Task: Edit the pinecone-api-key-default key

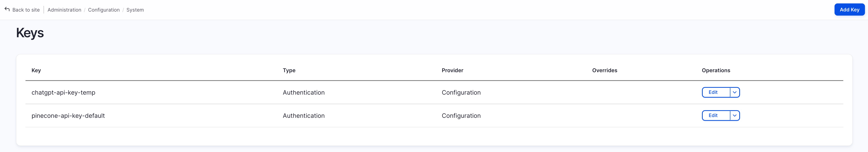Action: pyautogui.click(x=713, y=115)
